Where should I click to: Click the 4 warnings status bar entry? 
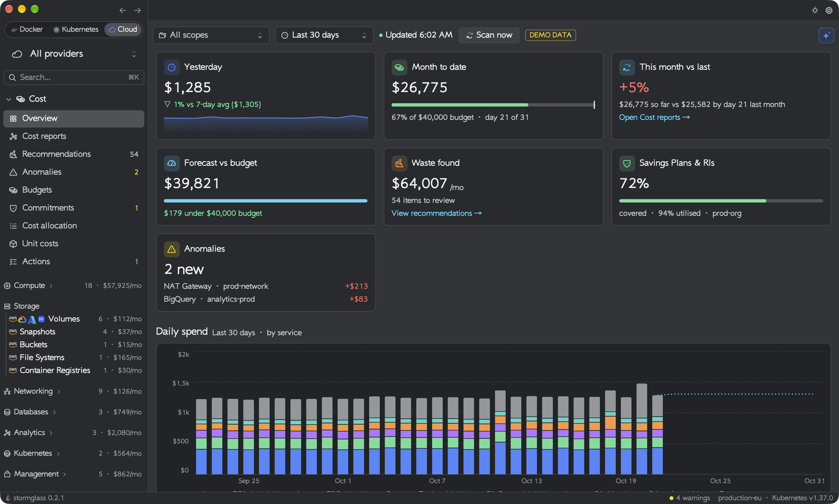[x=690, y=498]
